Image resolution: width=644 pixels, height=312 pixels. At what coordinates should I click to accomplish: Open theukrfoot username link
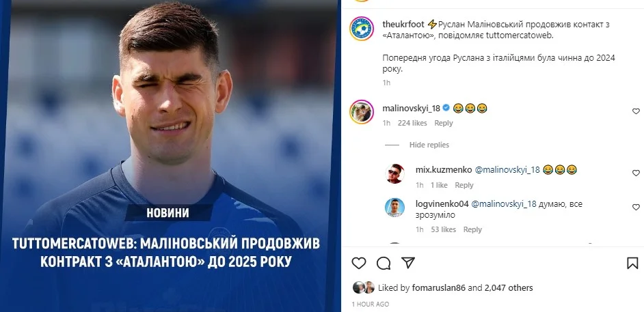(x=403, y=24)
